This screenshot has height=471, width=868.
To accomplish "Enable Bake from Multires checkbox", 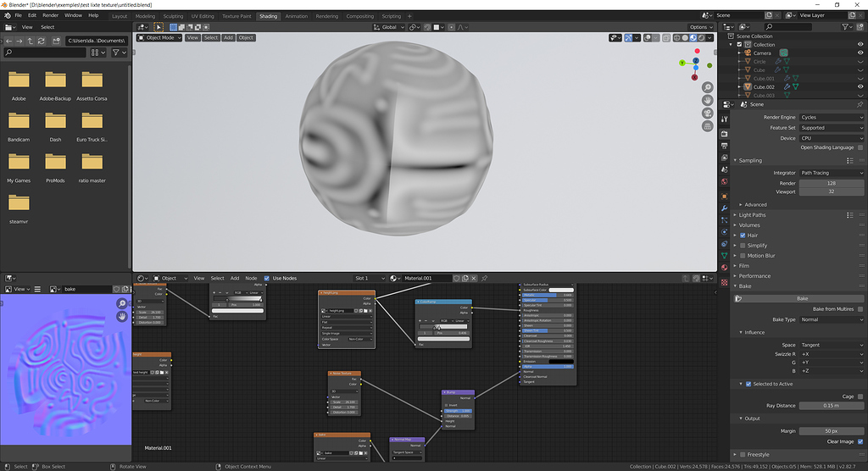I will [x=860, y=309].
